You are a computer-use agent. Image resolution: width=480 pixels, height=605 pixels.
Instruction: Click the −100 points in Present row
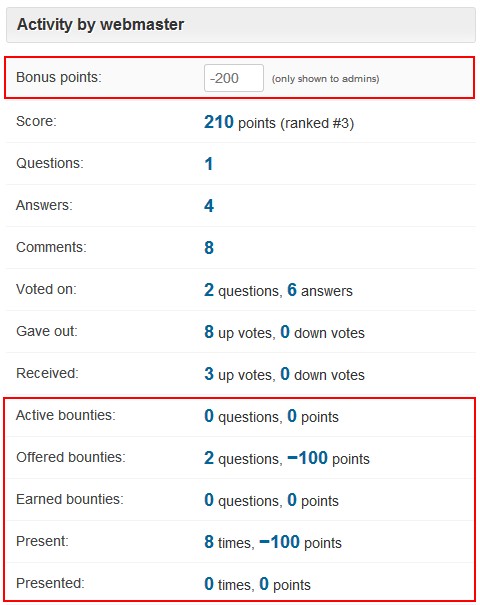[x=280, y=542]
